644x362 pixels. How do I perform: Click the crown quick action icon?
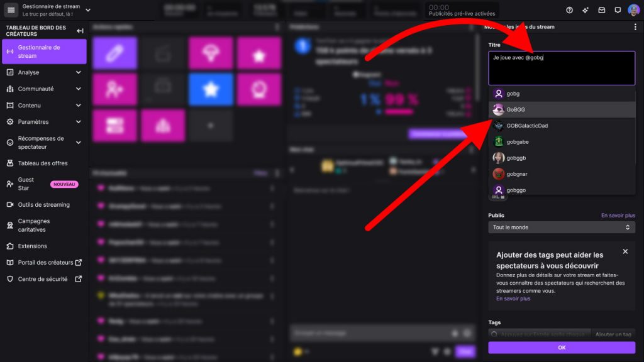point(258,89)
